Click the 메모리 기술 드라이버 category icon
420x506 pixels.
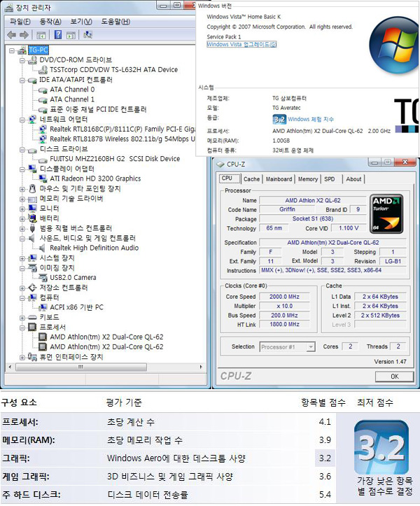click(32, 199)
